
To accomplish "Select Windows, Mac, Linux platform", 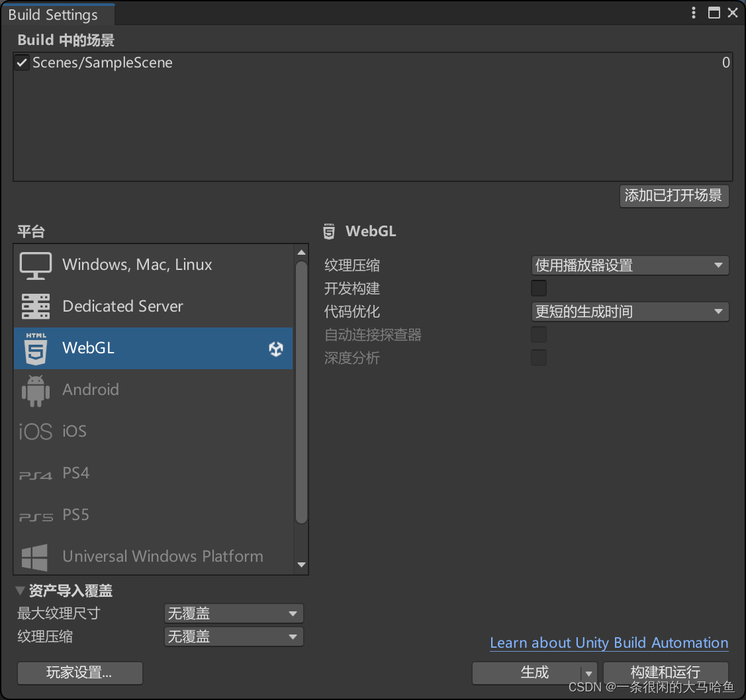I will click(x=153, y=265).
